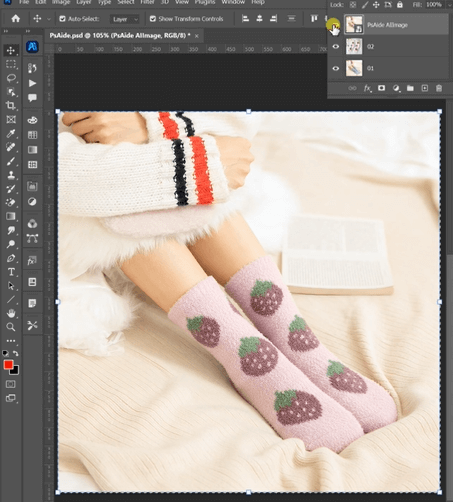Select the Zoom tool
Screen dimensions: 453x502
click(11, 327)
